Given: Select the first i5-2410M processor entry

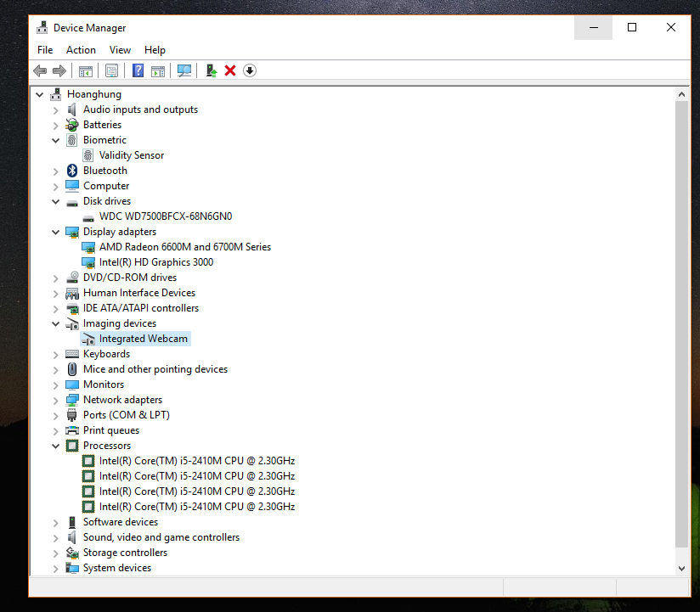Looking at the screenshot, I should point(197,461).
